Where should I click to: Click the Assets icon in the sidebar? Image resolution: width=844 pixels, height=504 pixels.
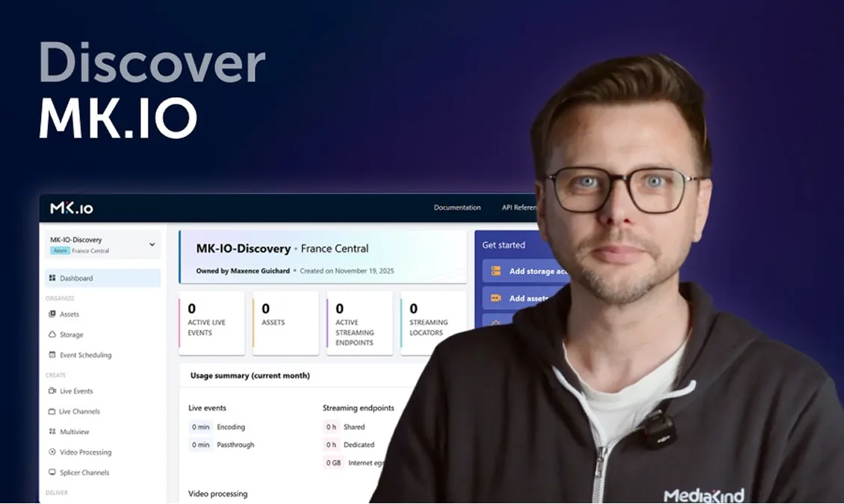point(52,314)
